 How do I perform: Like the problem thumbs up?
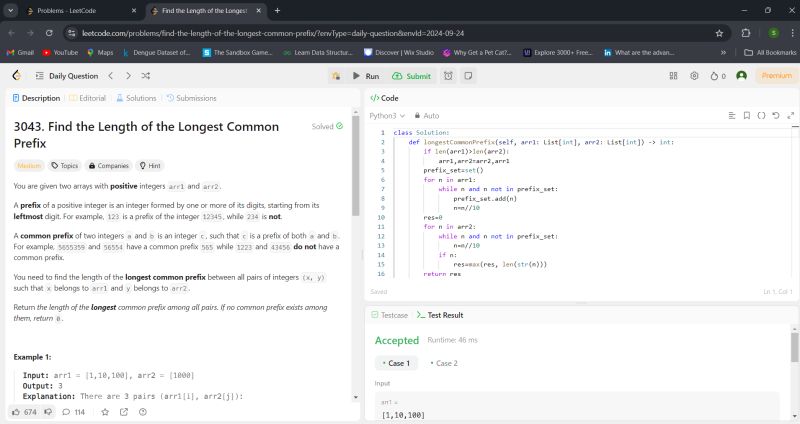pyautogui.click(x=23, y=412)
